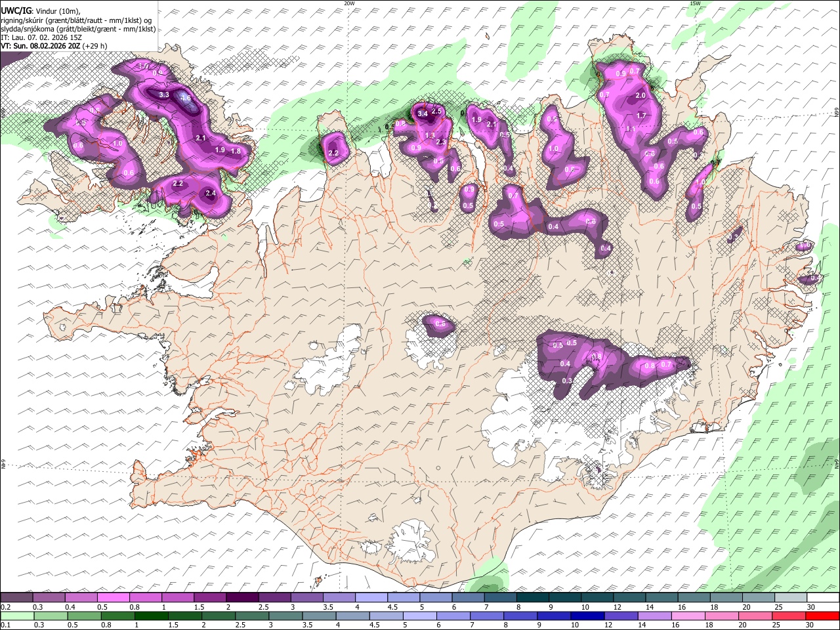Pick the white swatch above the 30 label
The height and width of the screenshot is (630, 840).
point(823,597)
